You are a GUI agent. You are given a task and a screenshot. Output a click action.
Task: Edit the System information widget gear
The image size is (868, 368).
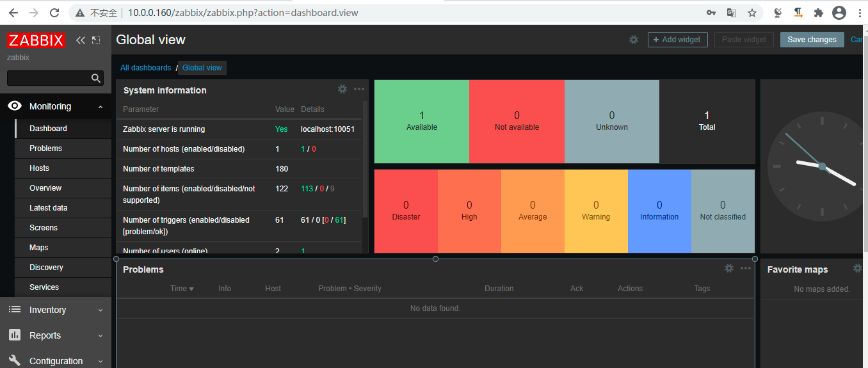click(x=342, y=89)
